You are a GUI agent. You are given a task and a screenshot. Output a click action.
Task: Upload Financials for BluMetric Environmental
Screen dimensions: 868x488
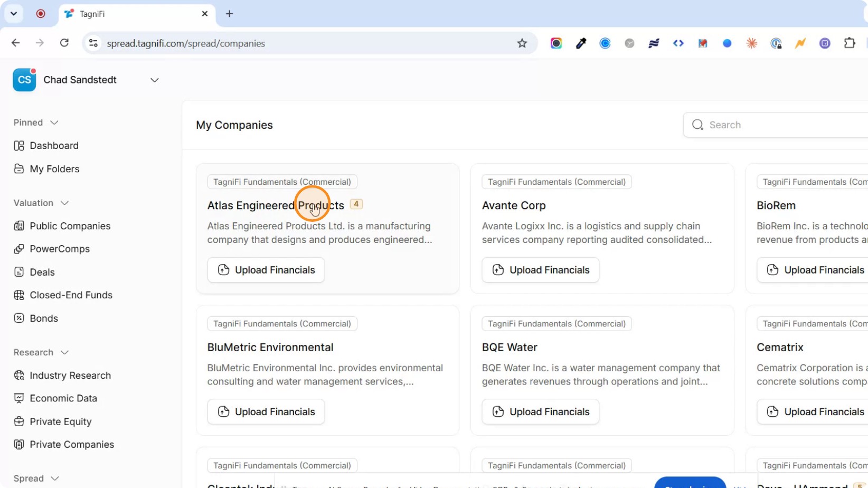[266, 412]
